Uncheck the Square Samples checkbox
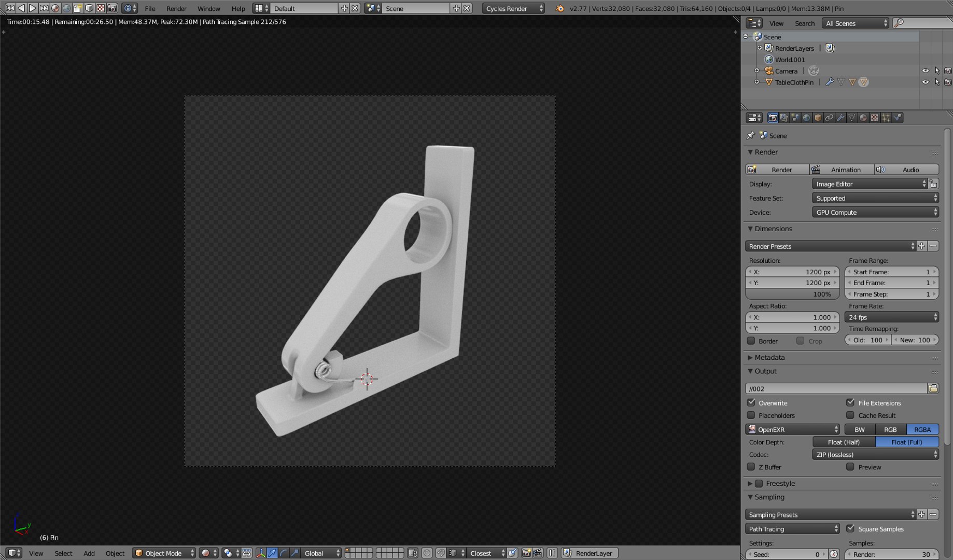Screen dimensions: 953x560 (x=850, y=528)
